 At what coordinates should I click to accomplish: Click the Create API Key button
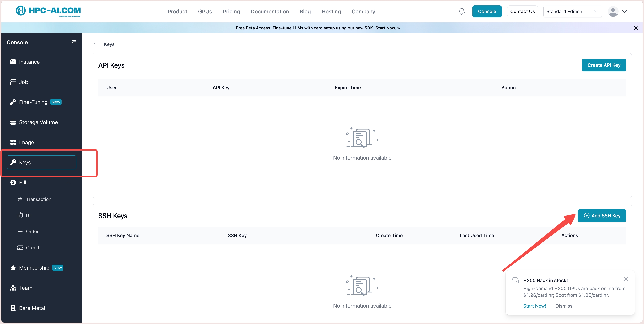604,65
